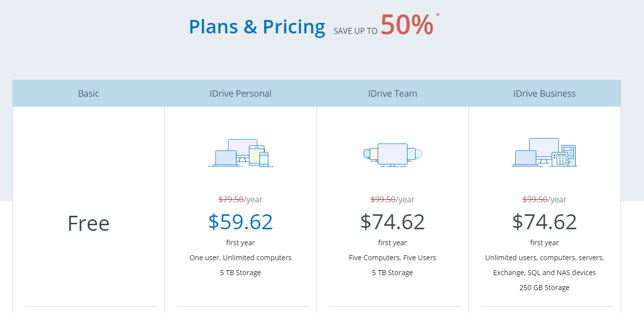The image size is (644, 313).
Task: Click the large 50% savings text
Action: [407, 24]
